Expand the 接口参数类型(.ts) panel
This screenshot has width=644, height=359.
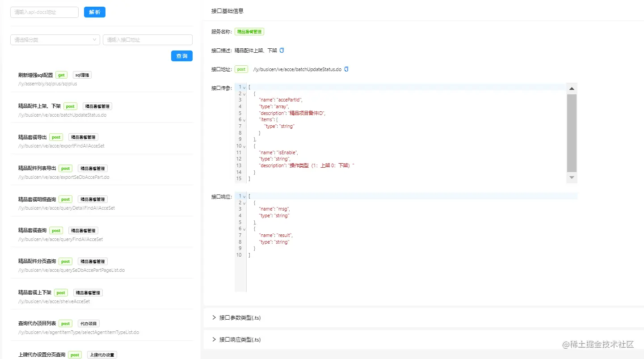point(423,317)
